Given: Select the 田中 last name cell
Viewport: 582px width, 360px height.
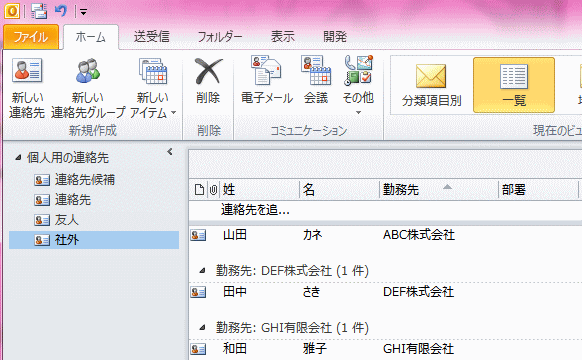Looking at the screenshot, I should (235, 292).
